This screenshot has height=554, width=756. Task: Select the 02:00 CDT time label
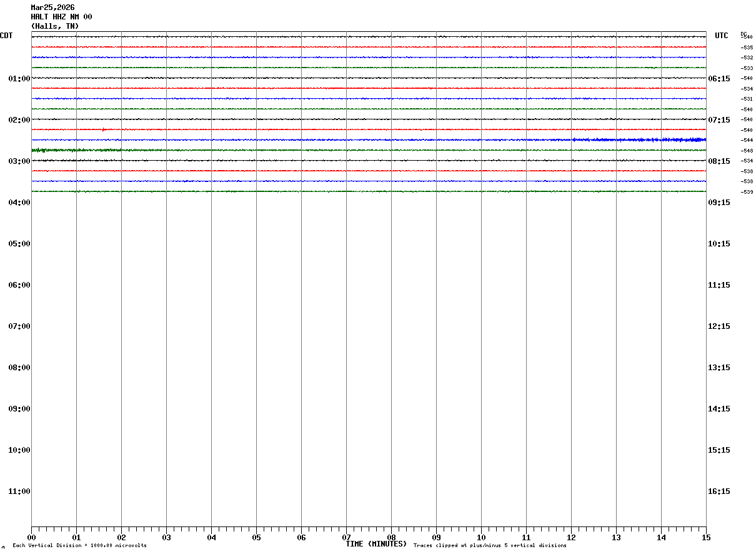click(x=19, y=120)
